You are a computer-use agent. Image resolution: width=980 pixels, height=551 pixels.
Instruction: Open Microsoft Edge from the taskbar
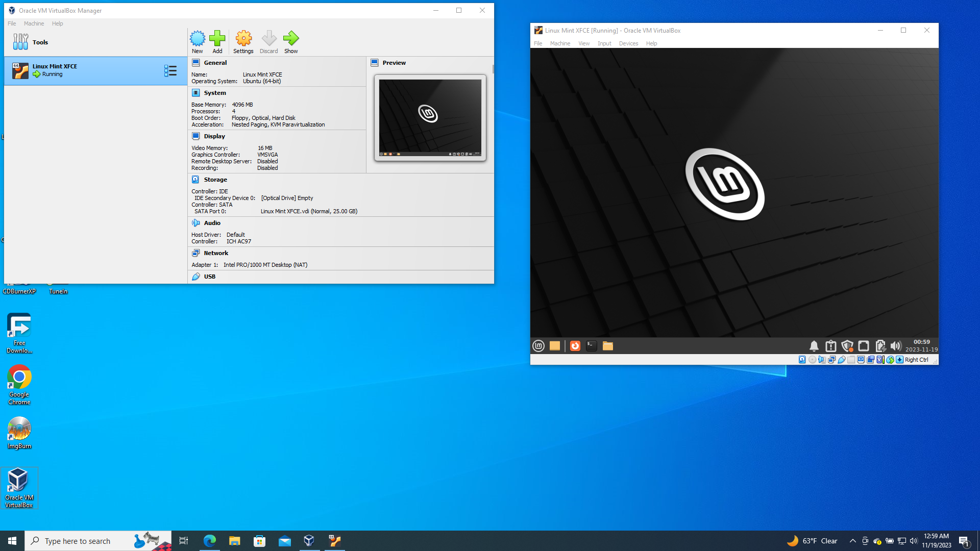coord(209,541)
